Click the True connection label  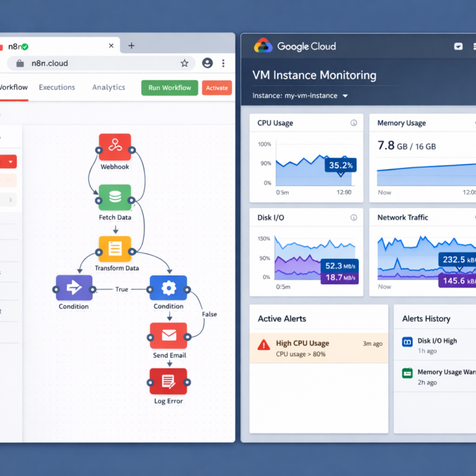pyautogui.click(x=121, y=289)
